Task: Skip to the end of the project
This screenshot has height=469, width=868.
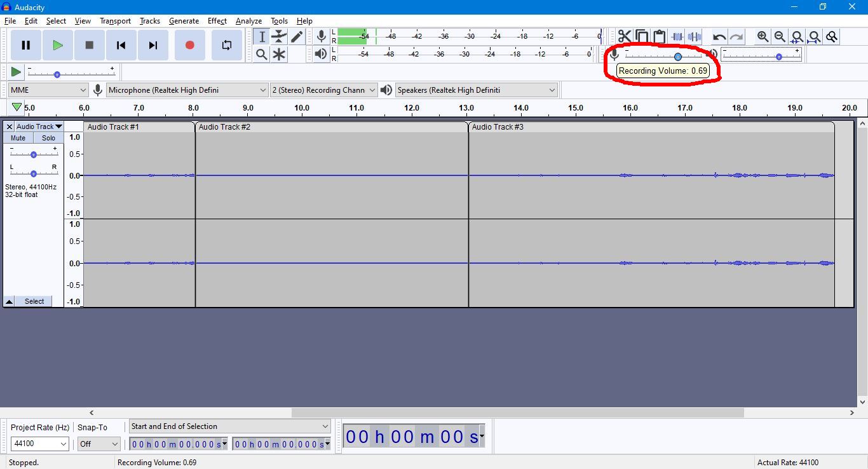Action: tap(153, 45)
